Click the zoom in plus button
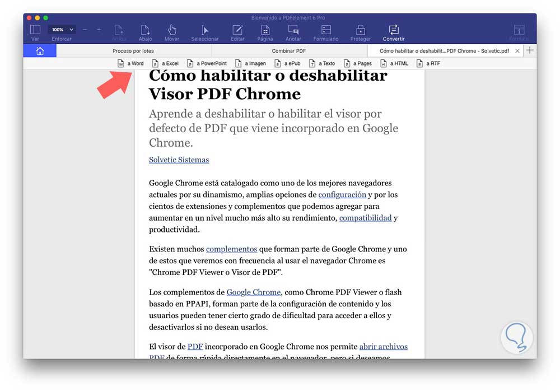 tap(99, 30)
